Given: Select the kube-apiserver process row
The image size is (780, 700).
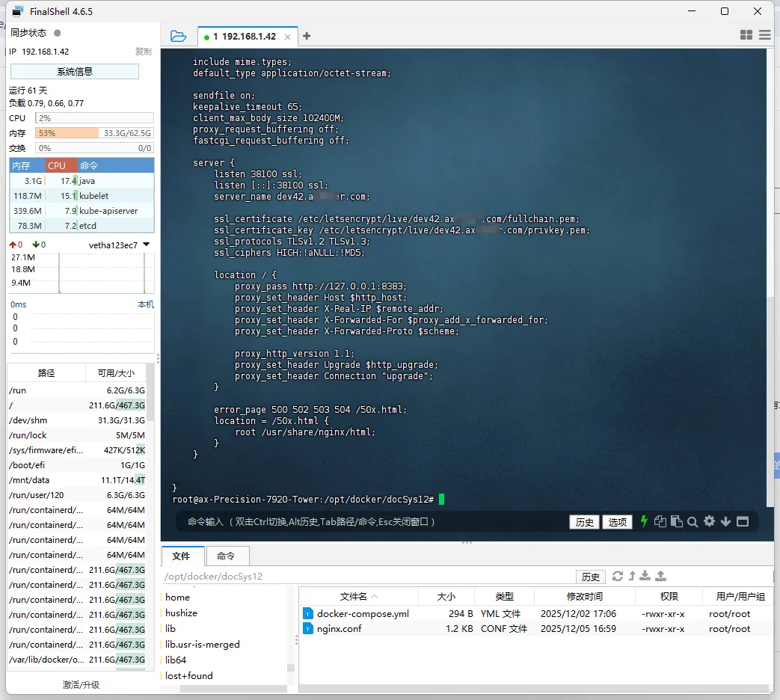Looking at the screenshot, I should click(82, 210).
